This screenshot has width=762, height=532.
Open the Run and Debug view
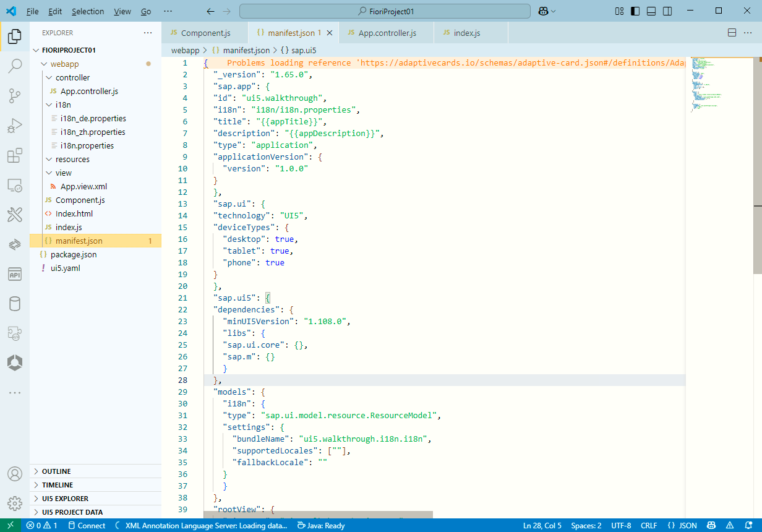pyautogui.click(x=15, y=126)
